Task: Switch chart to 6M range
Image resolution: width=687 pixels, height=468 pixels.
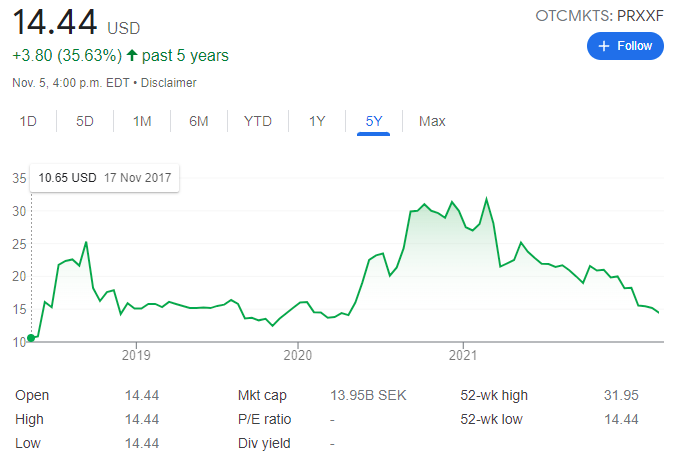Action: [x=199, y=121]
